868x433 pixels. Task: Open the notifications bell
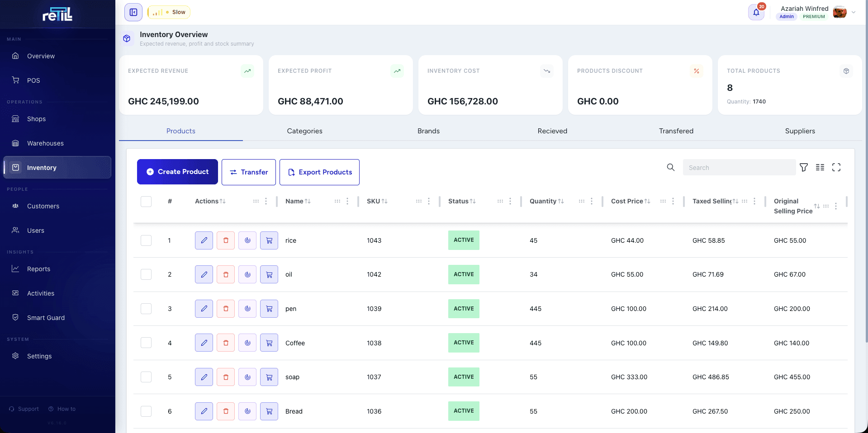point(756,12)
